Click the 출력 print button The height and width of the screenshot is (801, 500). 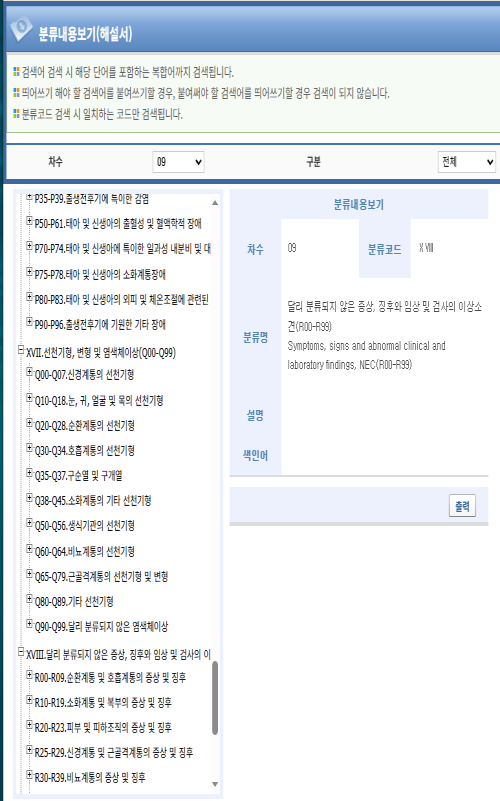pos(462,506)
